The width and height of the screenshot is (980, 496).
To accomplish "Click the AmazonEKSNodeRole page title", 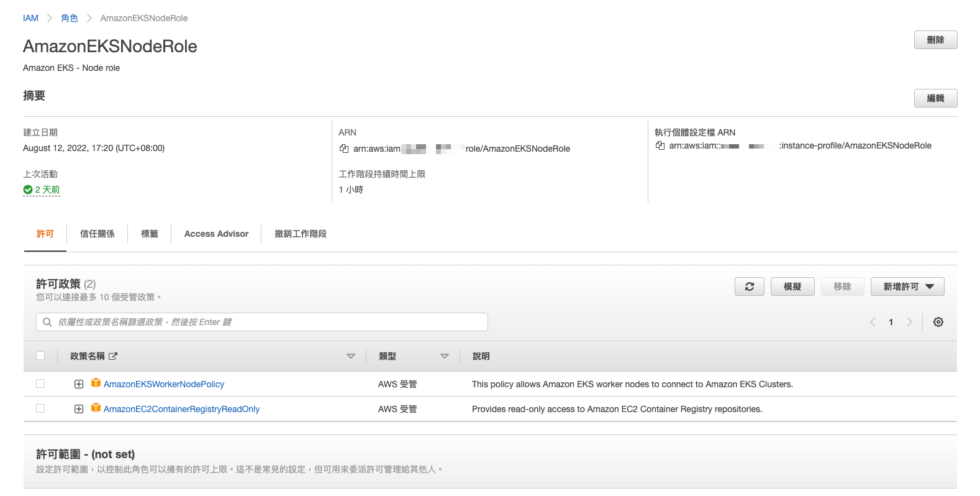I will [110, 46].
